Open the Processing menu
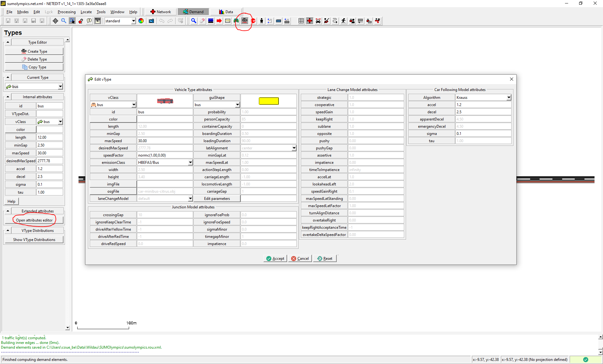603x364 pixels. pyautogui.click(x=67, y=12)
